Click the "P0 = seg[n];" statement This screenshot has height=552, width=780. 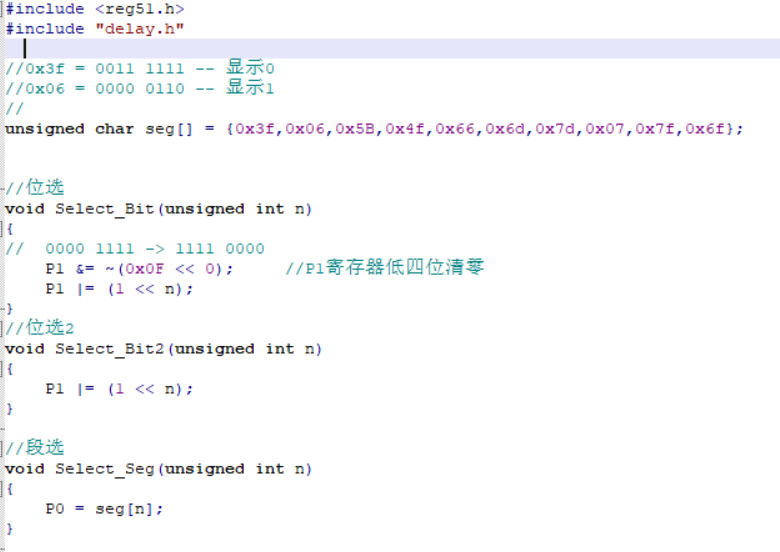coord(104,509)
